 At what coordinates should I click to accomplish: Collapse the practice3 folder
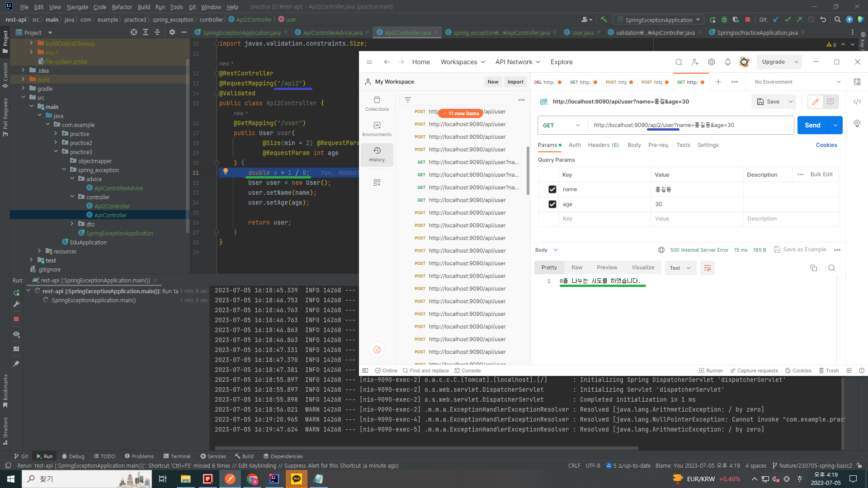point(56,152)
